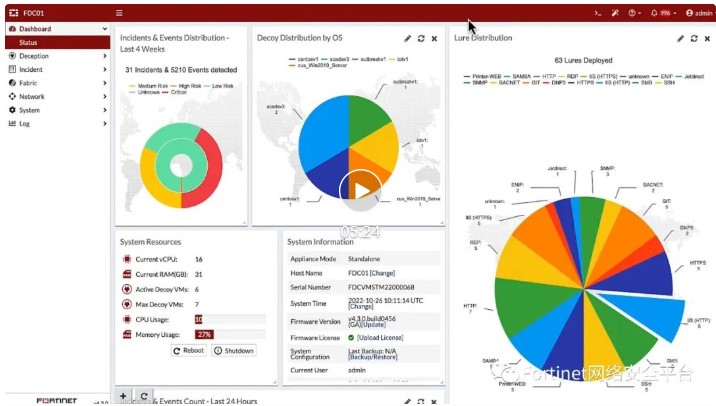Select the Status menu item
Image resolution: width=716 pixels, height=406 pixels.
(x=29, y=43)
